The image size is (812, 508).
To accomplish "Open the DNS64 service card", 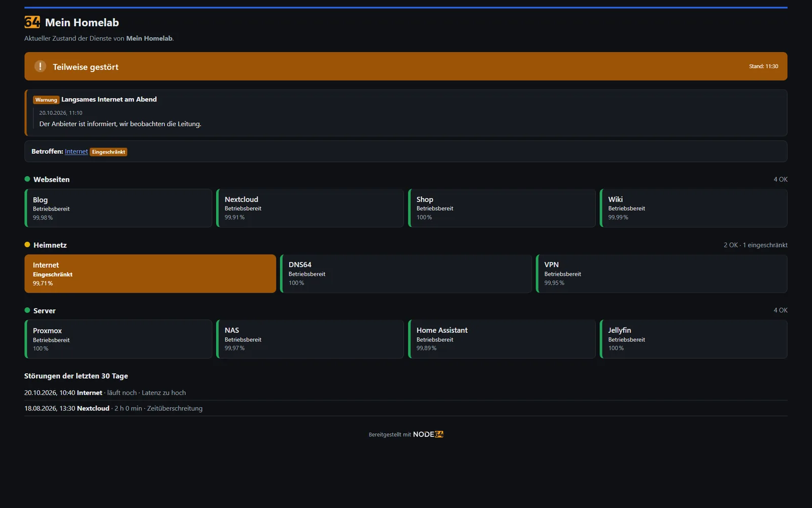I will tap(406, 274).
